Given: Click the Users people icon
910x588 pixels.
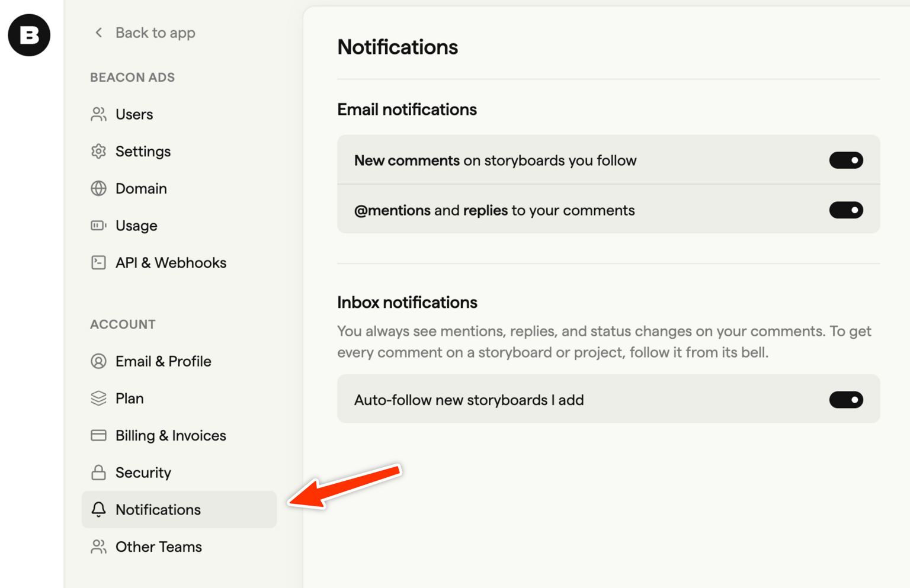Looking at the screenshot, I should 98,114.
